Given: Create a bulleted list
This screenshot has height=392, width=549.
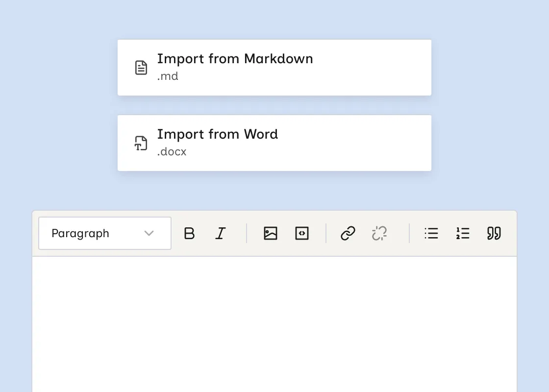Looking at the screenshot, I should 431,233.
